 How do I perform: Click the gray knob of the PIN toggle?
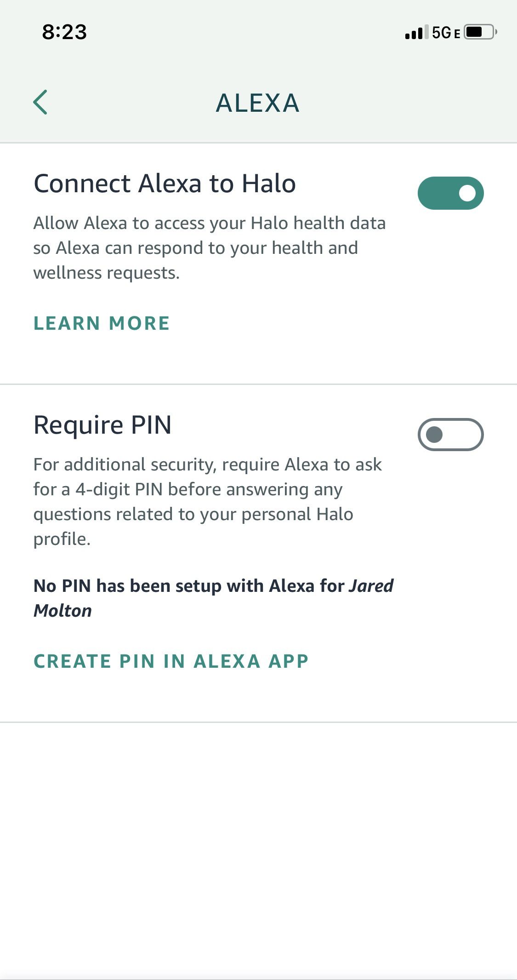coord(434,435)
